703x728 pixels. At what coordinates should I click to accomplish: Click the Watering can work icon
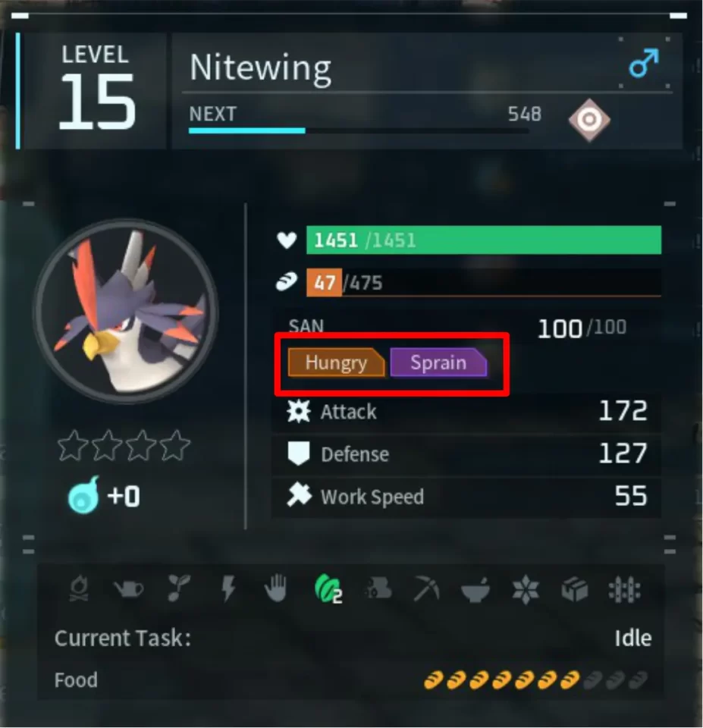(129, 589)
